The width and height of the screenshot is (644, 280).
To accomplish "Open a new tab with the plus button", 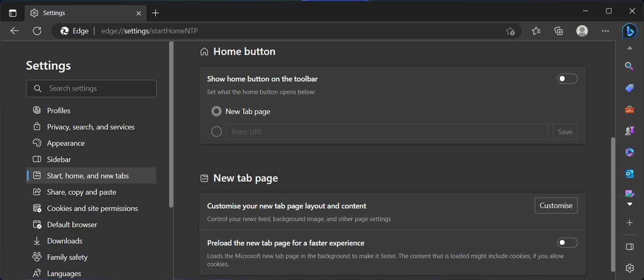I will point(156,13).
